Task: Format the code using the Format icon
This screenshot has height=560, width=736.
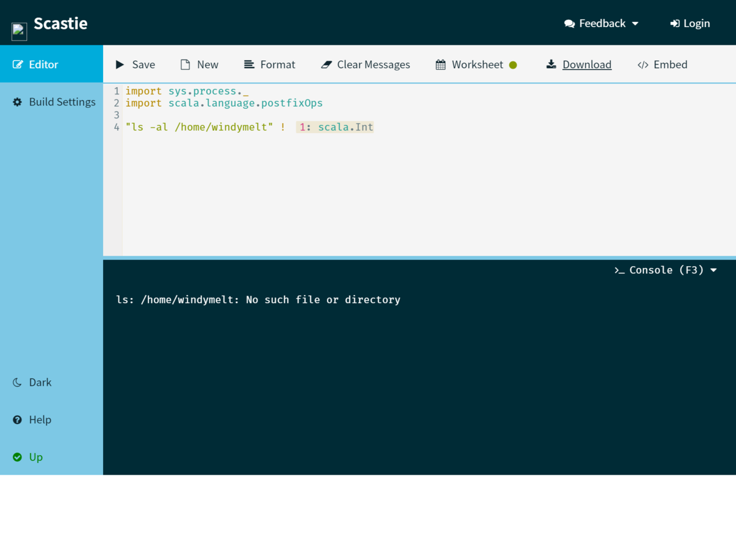Action: tap(248, 64)
